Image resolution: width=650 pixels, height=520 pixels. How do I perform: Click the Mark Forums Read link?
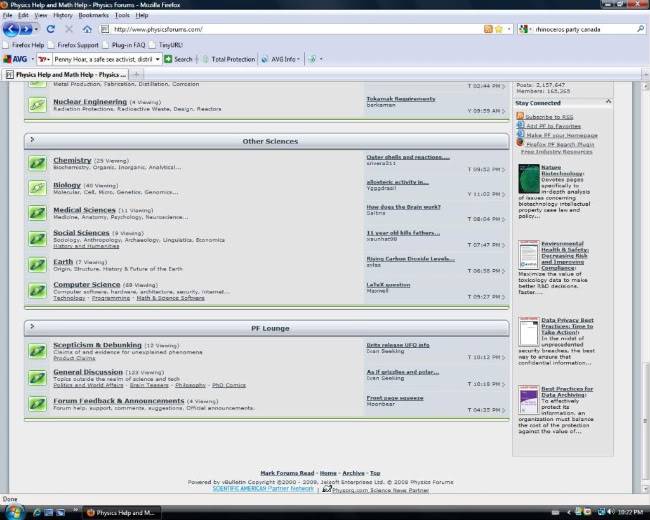click(x=287, y=473)
